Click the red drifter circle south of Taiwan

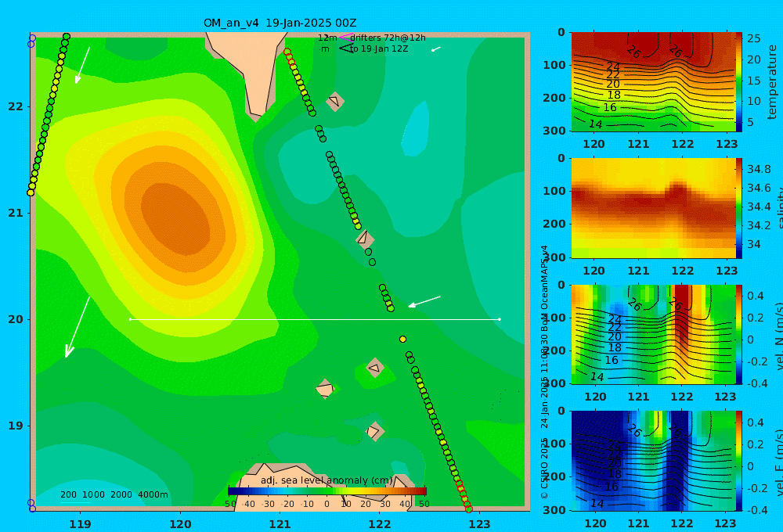point(287,52)
